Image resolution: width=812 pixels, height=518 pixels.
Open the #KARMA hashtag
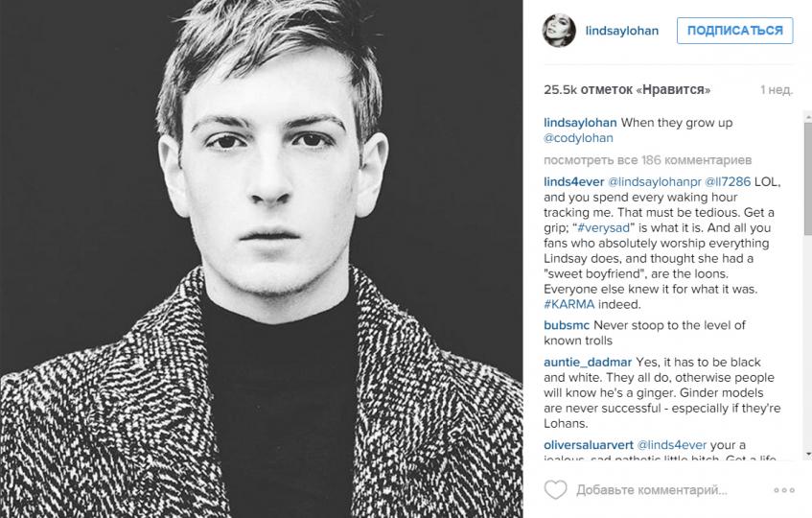(569, 305)
